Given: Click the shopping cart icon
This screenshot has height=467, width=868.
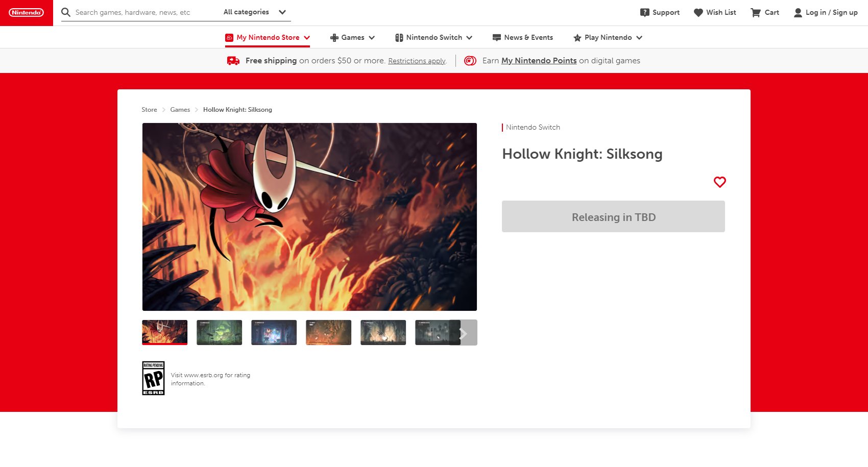Looking at the screenshot, I should pos(756,13).
